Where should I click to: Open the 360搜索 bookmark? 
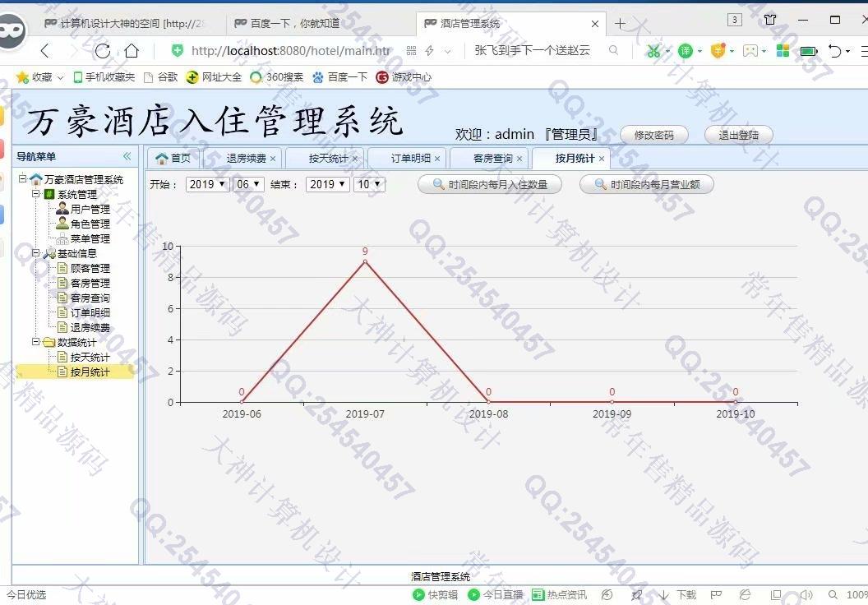[277, 77]
